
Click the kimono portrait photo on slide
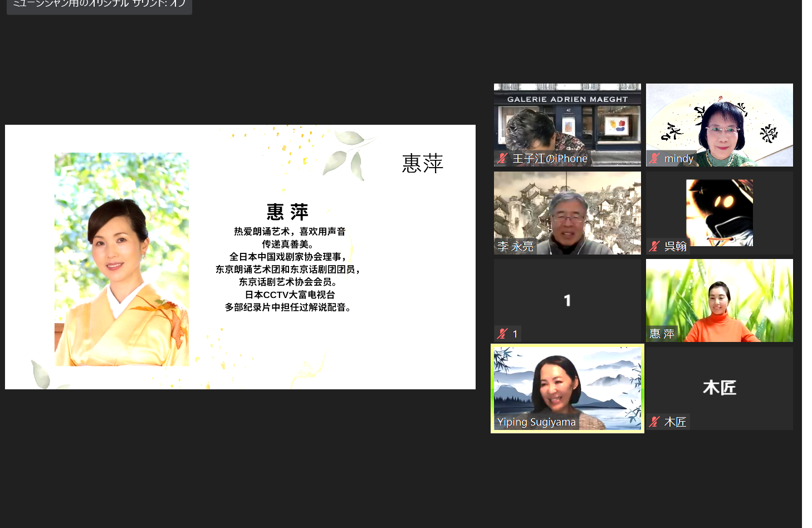pos(121,259)
